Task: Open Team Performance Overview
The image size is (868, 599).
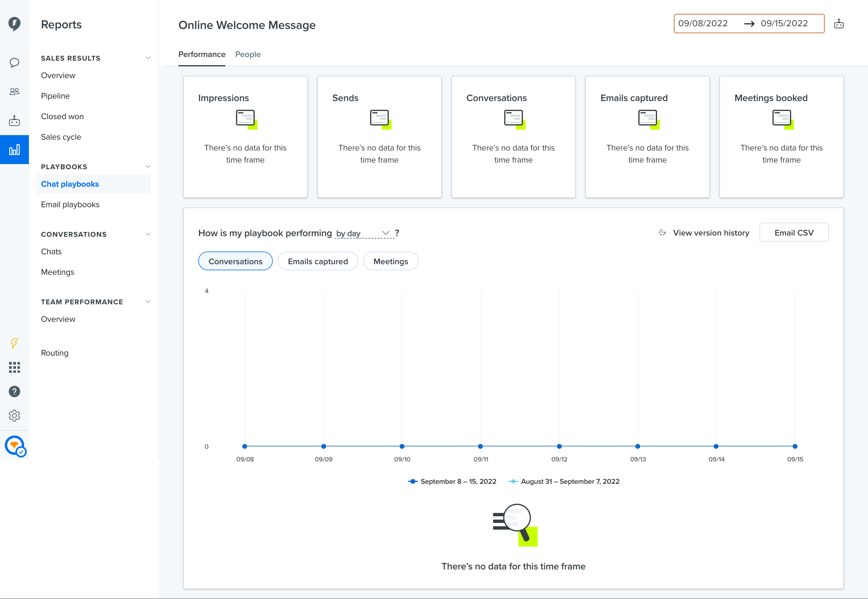Action: click(x=58, y=319)
